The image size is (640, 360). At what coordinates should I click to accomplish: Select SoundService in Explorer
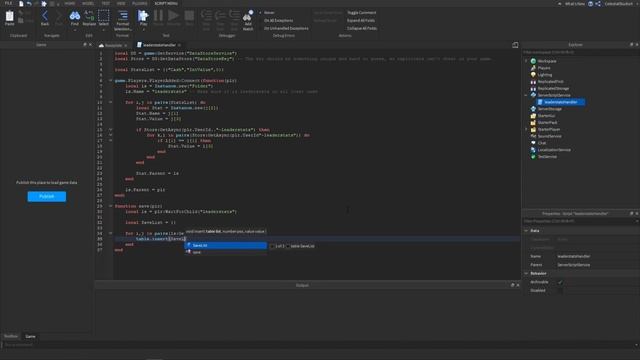[549, 136]
